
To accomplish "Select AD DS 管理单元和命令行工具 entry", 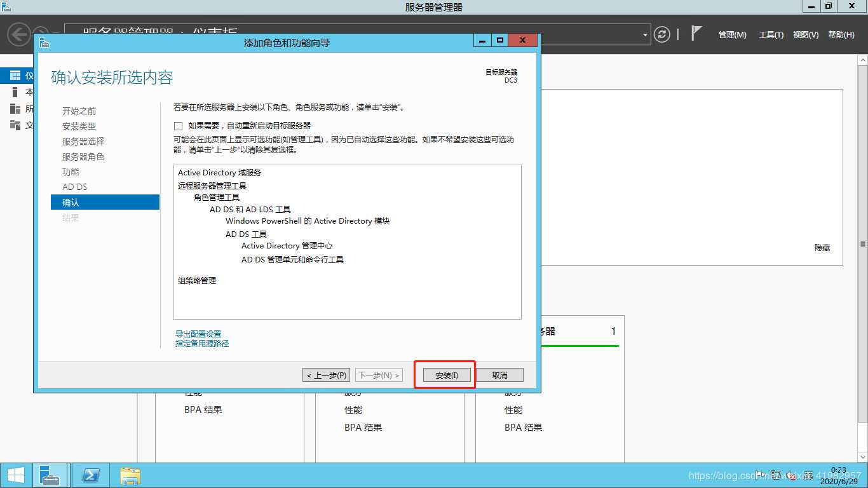I will pos(292,260).
